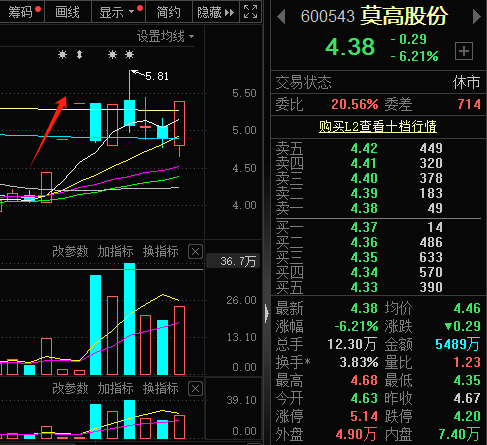Click the 5.81 high price marker
This screenshot has width=487, height=445.
[157, 76]
